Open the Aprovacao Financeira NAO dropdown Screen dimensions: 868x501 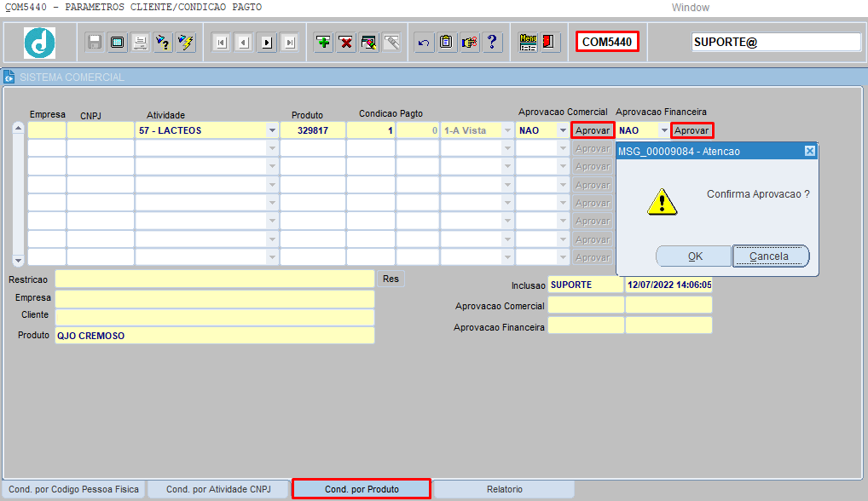point(664,130)
